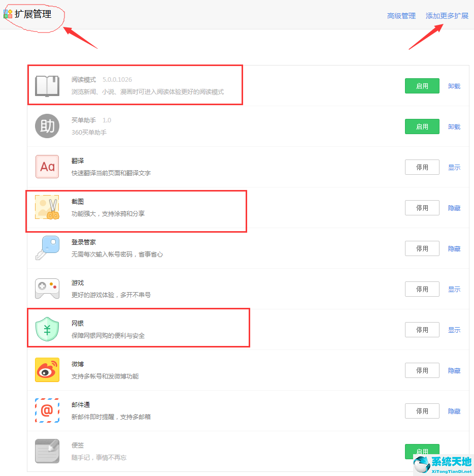Image resolution: width=474 pixels, height=476 pixels.
Task: Click the 浏览新闻、小说、漫画 description of 阅读模式
Action: [148, 91]
